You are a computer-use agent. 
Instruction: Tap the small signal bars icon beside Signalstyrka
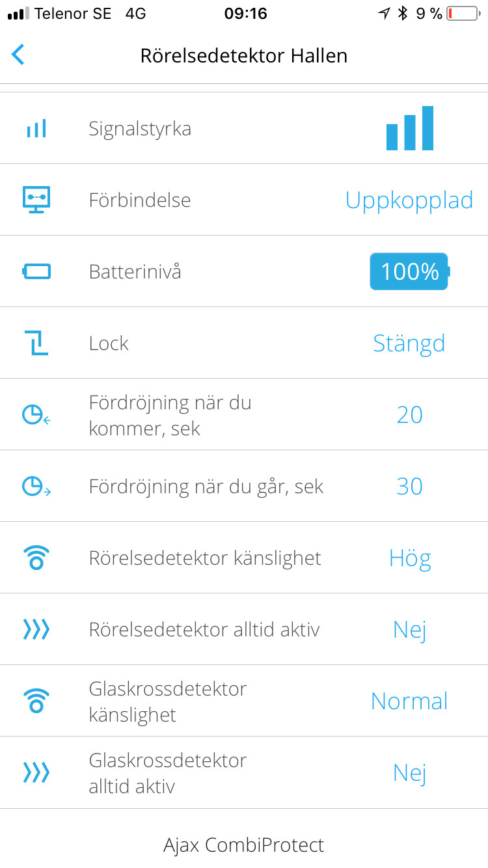click(x=36, y=128)
